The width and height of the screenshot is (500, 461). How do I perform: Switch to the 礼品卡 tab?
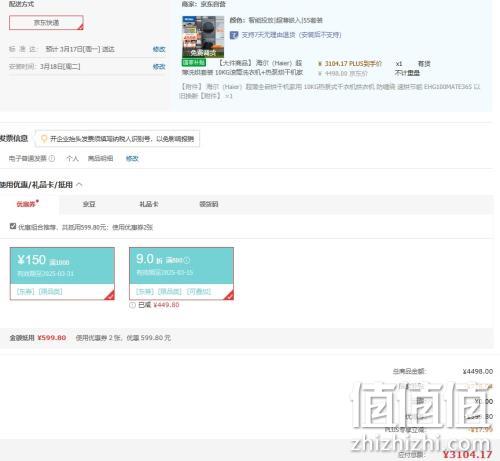point(149,204)
